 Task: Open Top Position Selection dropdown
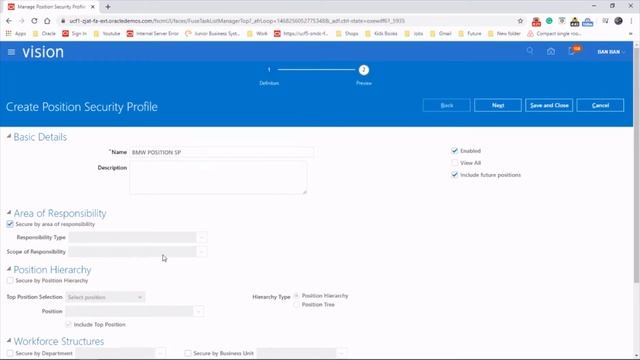point(105,297)
